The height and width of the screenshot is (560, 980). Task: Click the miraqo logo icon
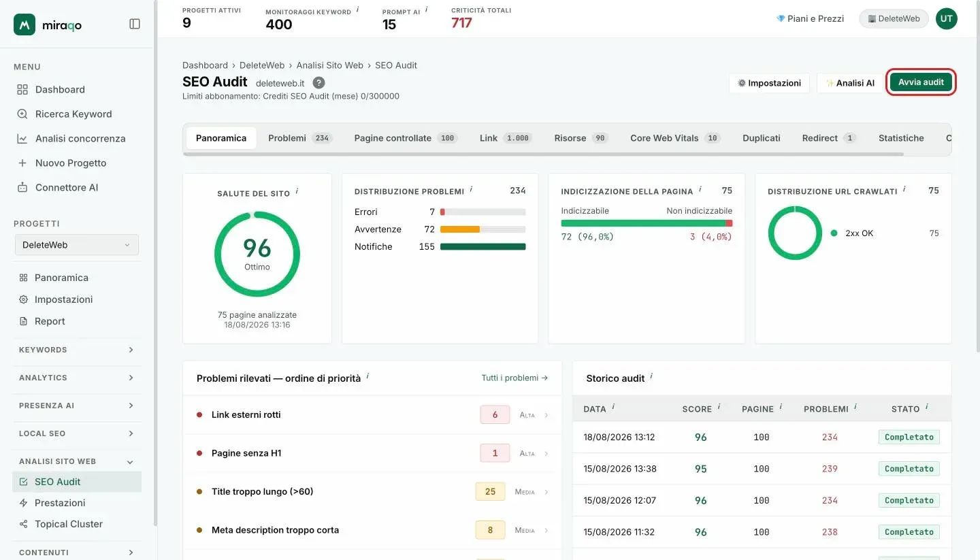[x=24, y=24]
